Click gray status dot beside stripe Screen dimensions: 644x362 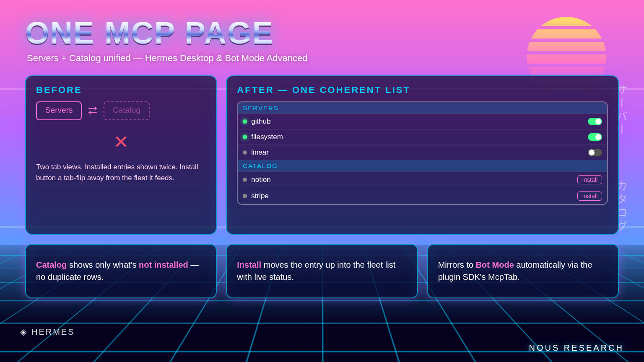pyautogui.click(x=245, y=196)
